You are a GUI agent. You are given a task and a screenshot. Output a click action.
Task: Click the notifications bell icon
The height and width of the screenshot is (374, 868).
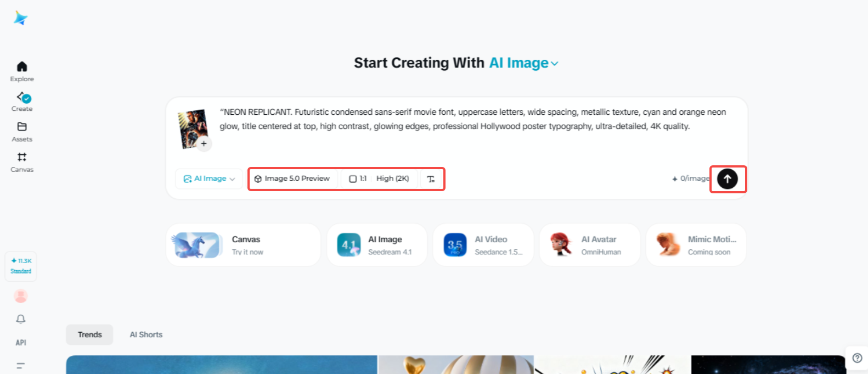click(x=21, y=319)
